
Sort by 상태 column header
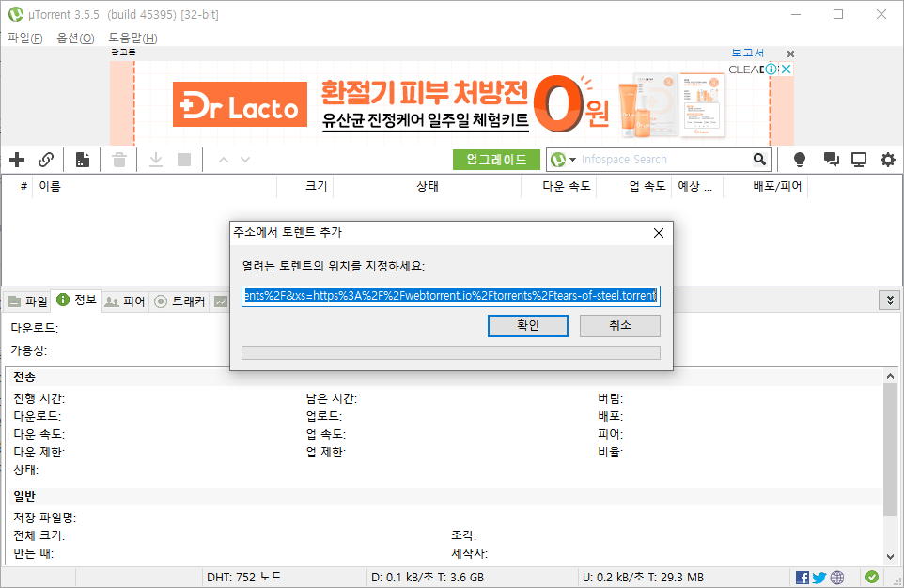coord(428,187)
